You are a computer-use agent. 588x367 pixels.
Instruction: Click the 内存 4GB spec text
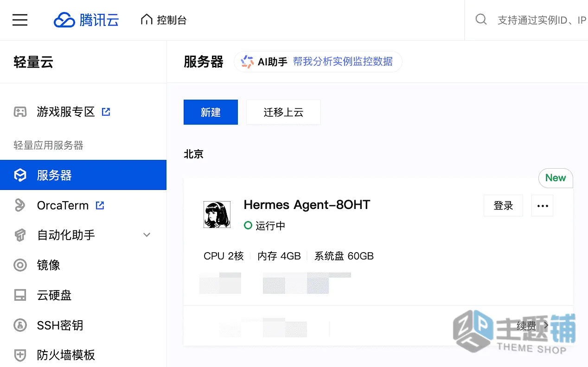pyautogui.click(x=279, y=256)
